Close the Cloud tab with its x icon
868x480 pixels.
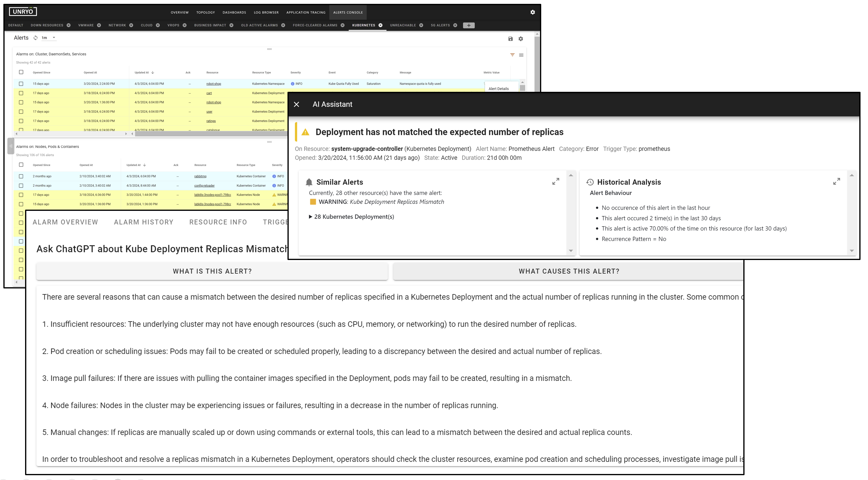pyautogui.click(x=158, y=25)
